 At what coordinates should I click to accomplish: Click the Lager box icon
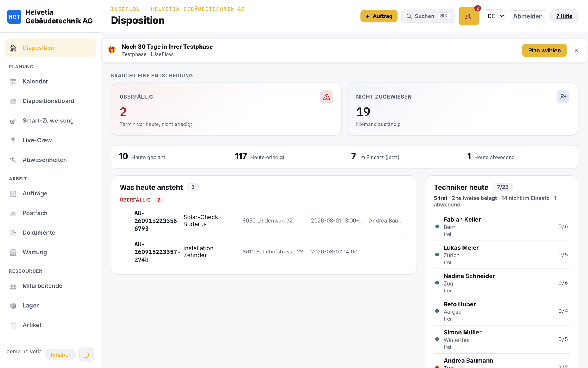tap(13, 306)
